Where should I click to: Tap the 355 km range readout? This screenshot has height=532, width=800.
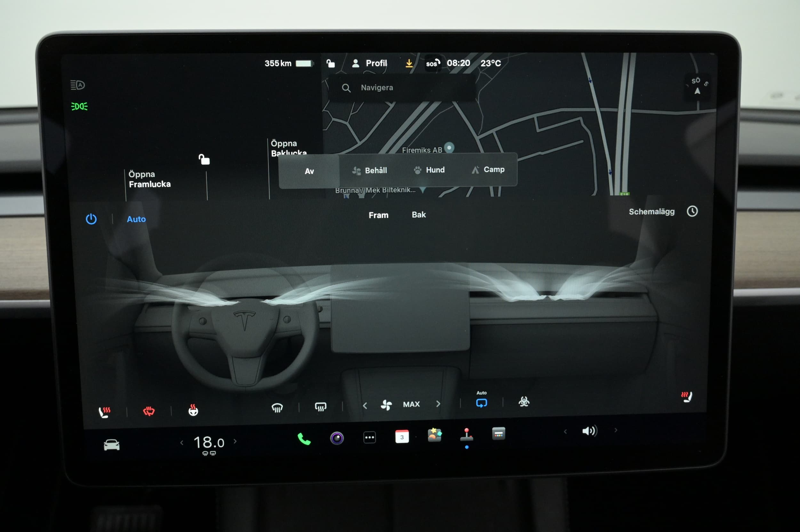coord(278,63)
